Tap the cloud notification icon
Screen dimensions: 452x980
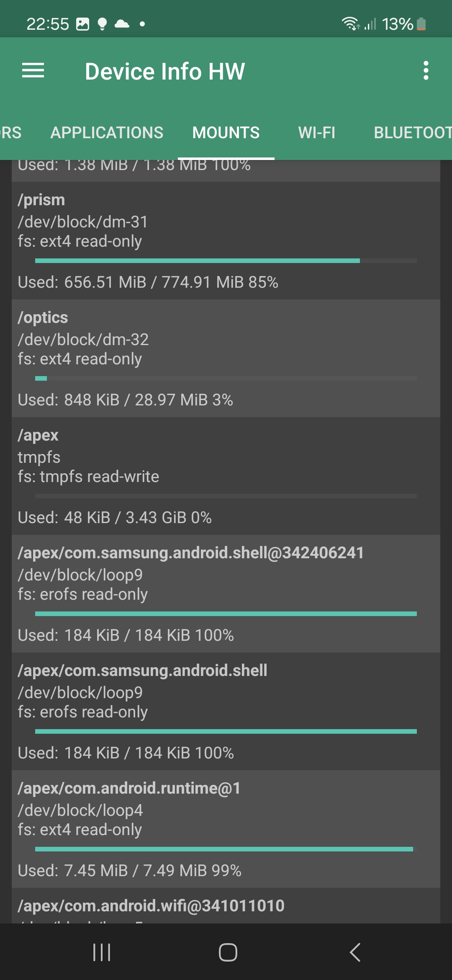click(x=122, y=24)
